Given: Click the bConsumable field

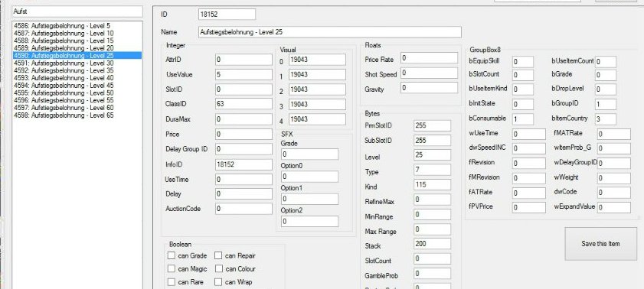Looking at the screenshot, I should pyautogui.click(x=522, y=119).
